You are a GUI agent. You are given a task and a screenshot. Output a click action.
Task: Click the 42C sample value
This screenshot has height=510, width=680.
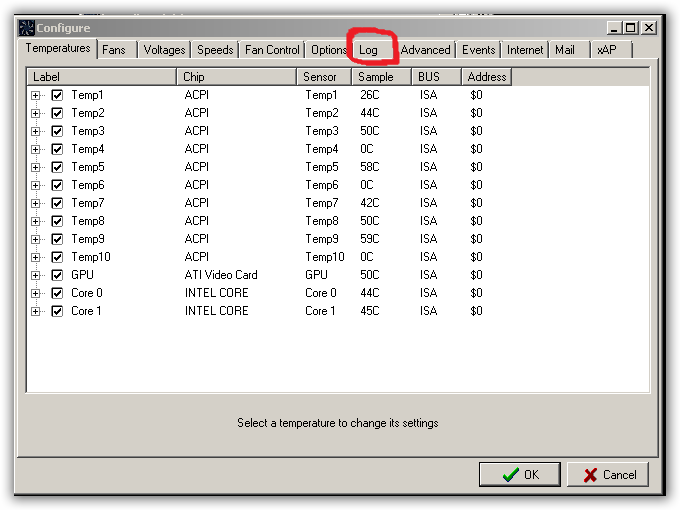click(x=369, y=203)
